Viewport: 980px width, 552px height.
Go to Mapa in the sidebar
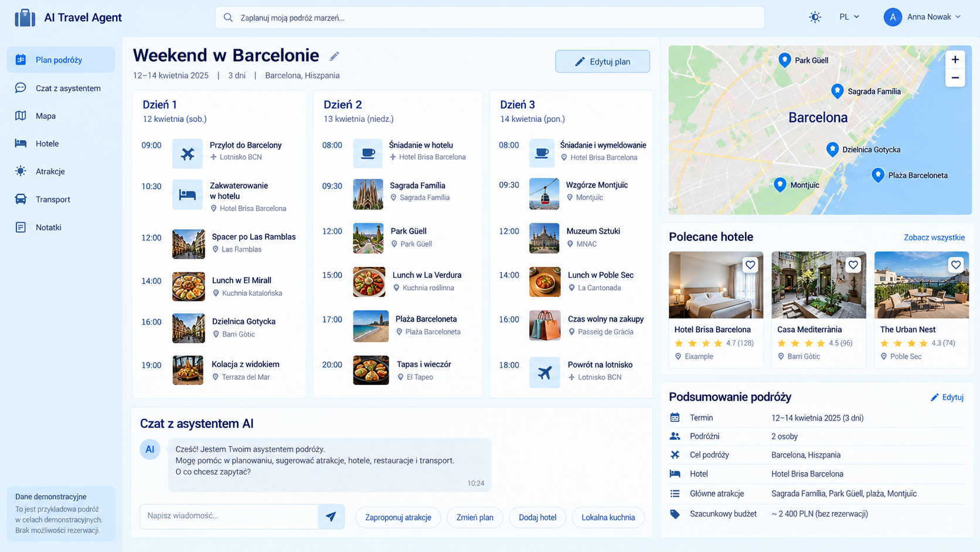click(x=61, y=116)
